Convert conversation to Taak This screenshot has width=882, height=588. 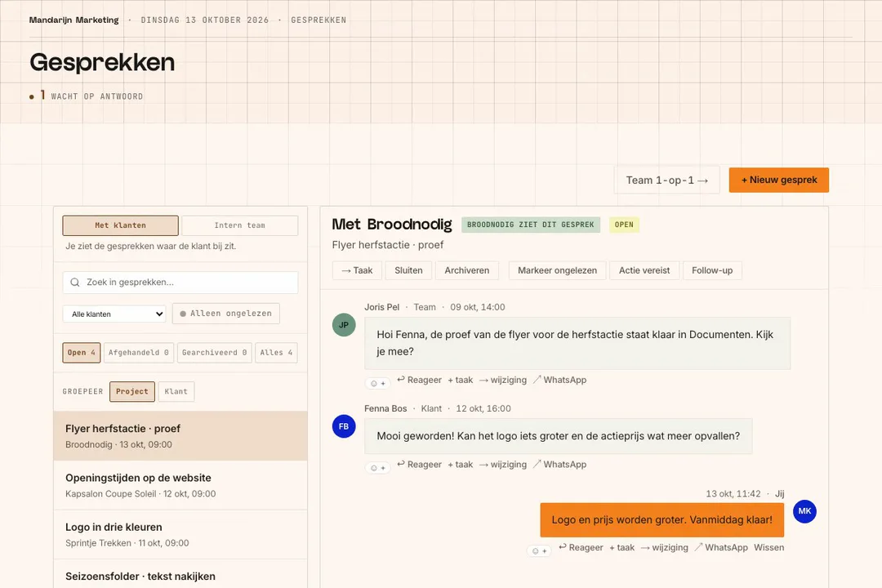357,270
